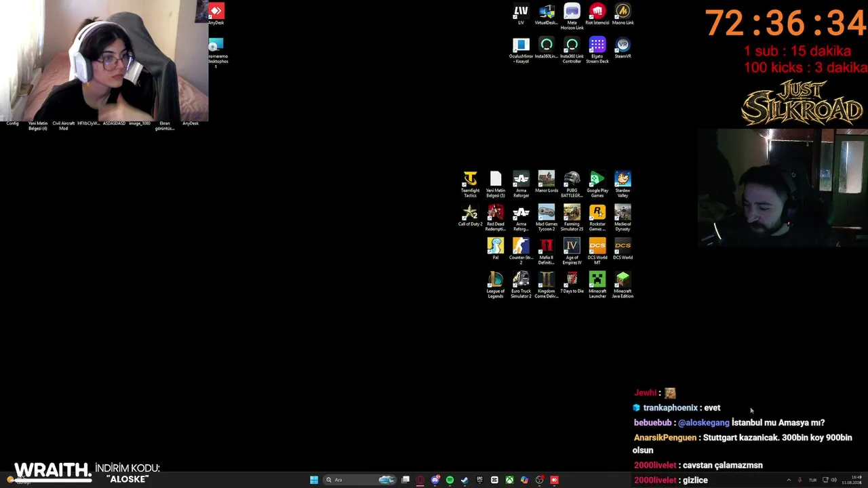
Task: Open the taskbar clock and date
Action: pyautogui.click(x=851, y=480)
